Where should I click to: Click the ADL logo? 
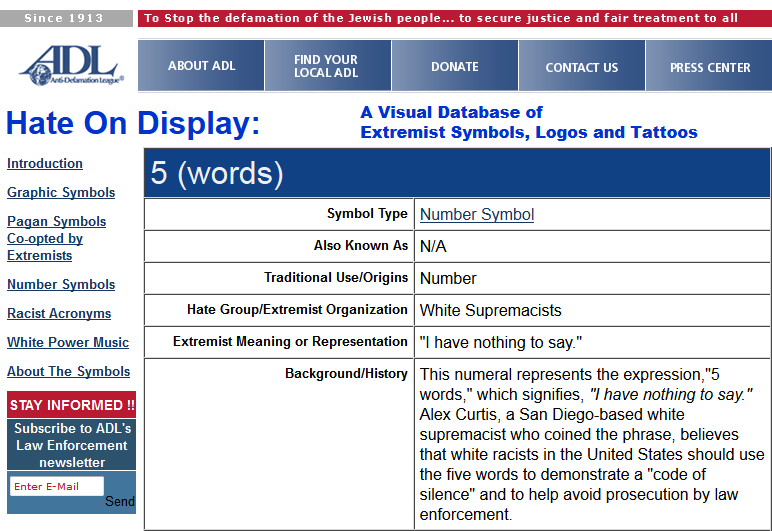point(70,66)
